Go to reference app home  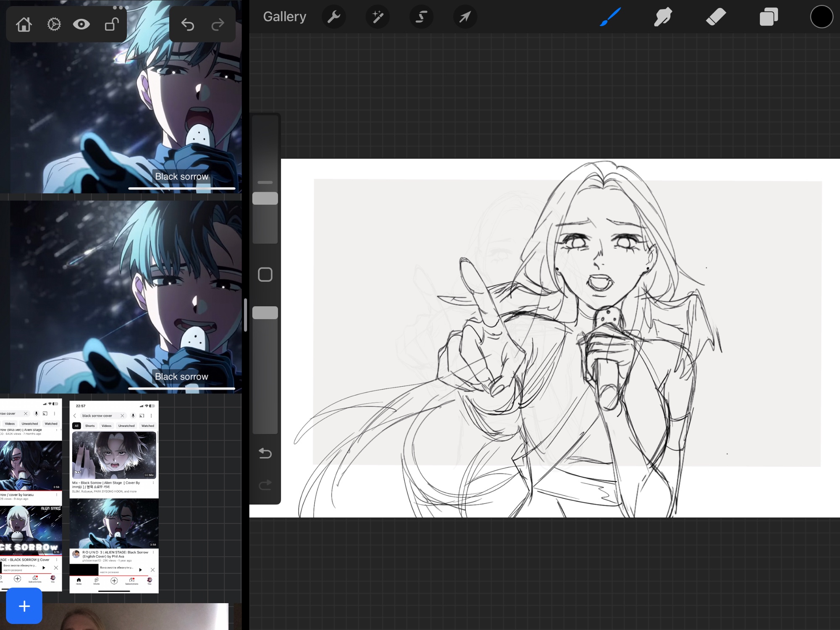pos(24,24)
